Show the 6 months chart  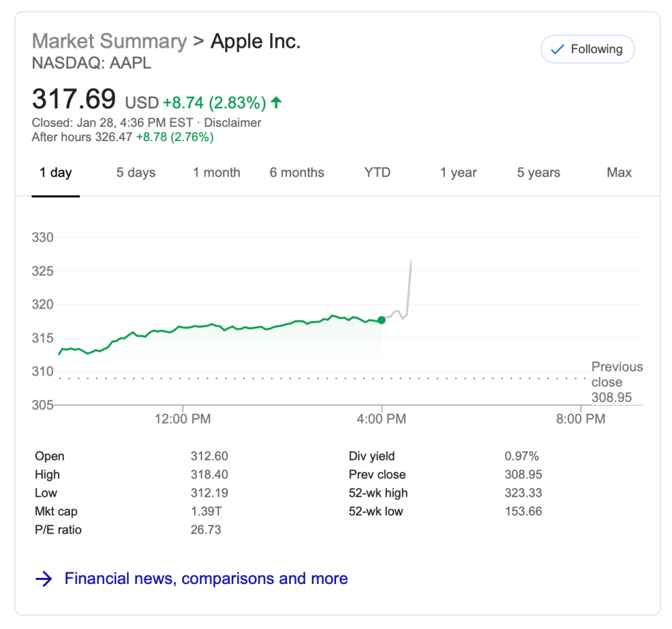click(297, 173)
